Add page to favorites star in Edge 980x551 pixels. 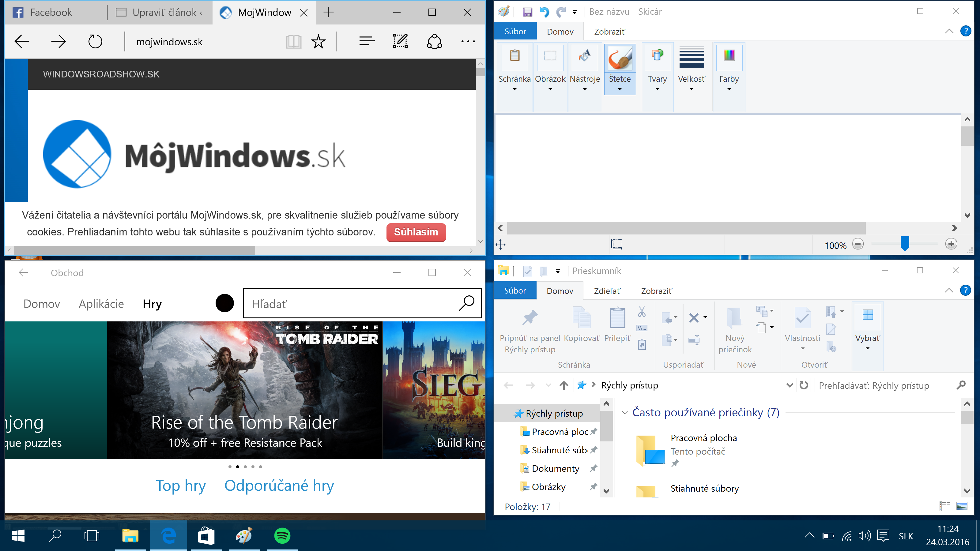click(x=318, y=41)
